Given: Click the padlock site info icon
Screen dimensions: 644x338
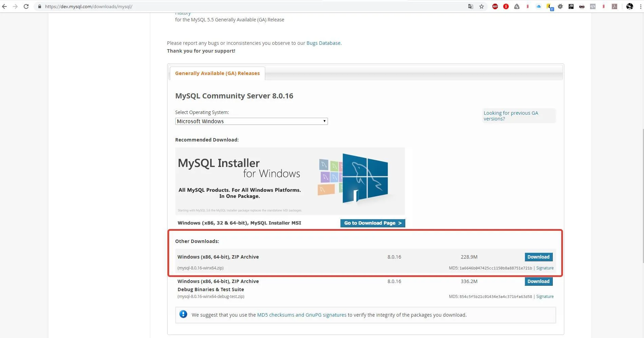Looking at the screenshot, I should pos(40,6).
